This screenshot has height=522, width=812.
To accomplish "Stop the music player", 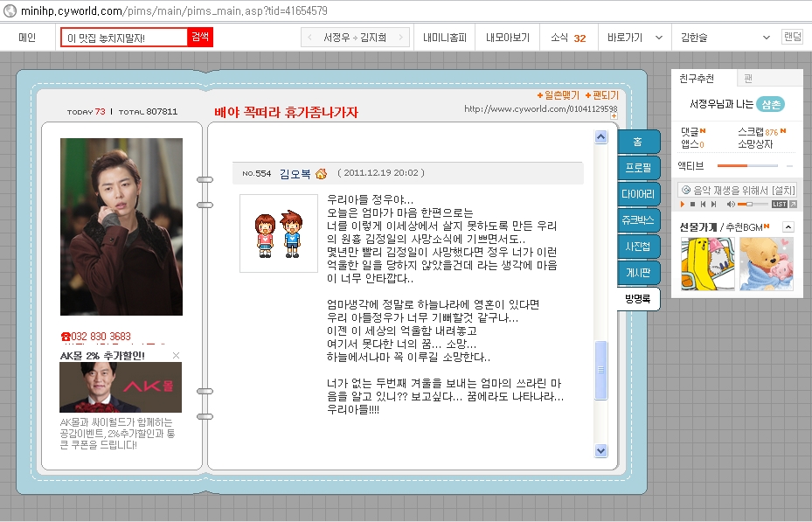I will tap(693, 205).
